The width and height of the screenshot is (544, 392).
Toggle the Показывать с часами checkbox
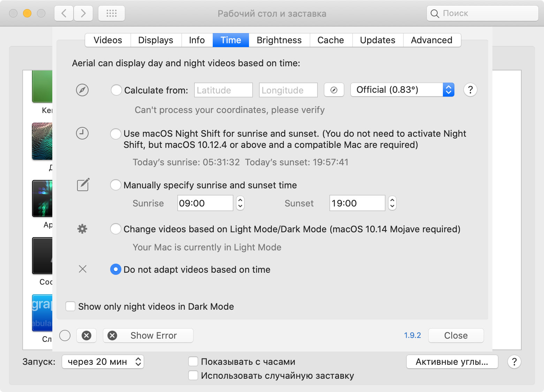[193, 361]
